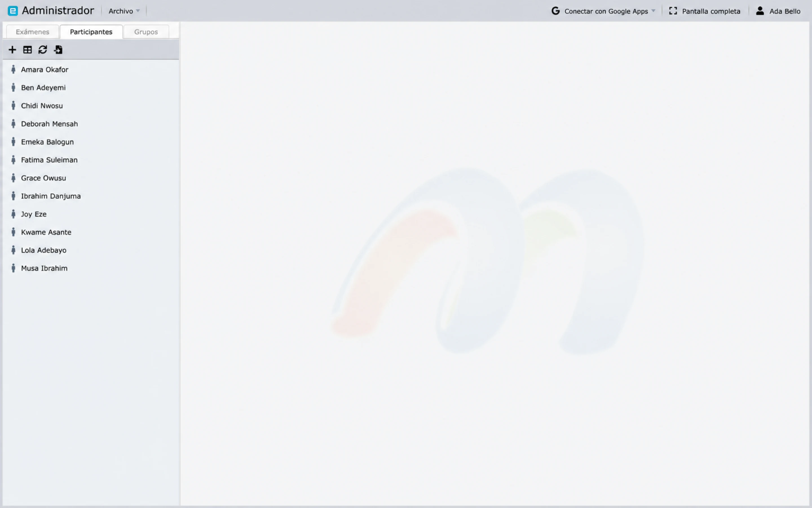Click the add participant plus icon

(x=12, y=50)
